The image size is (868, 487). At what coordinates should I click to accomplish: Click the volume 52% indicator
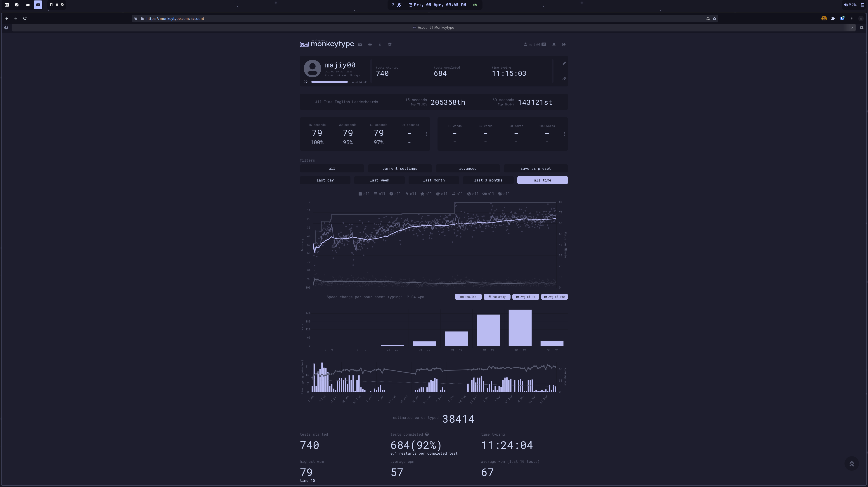[x=850, y=5]
